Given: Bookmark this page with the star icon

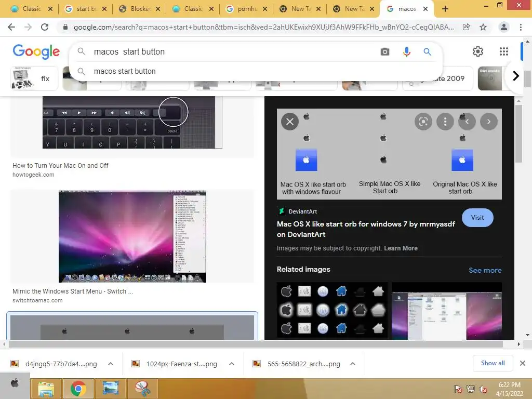Looking at the screenshot, I should pos(483,27).
